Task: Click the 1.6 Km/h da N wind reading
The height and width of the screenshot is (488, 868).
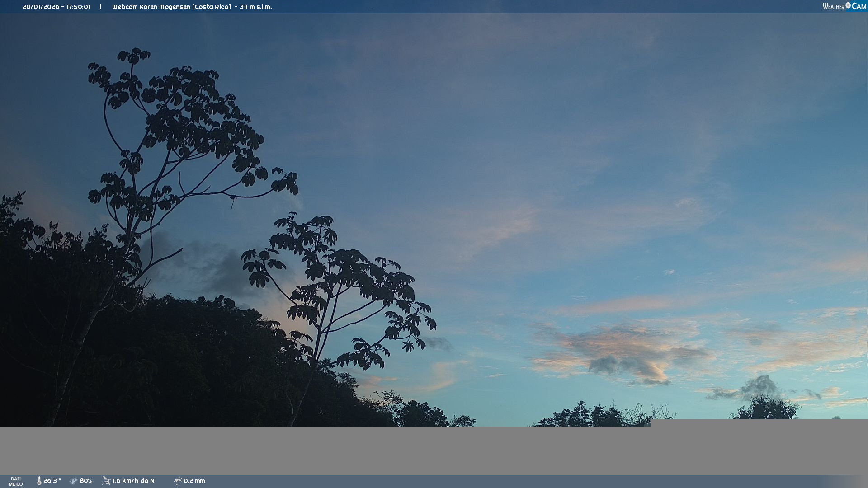Action: pyautogui.click(x=133, y=481)
